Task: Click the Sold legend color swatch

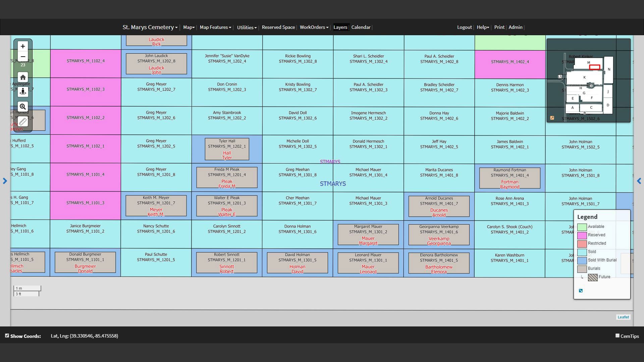Action: pos(582,252)
